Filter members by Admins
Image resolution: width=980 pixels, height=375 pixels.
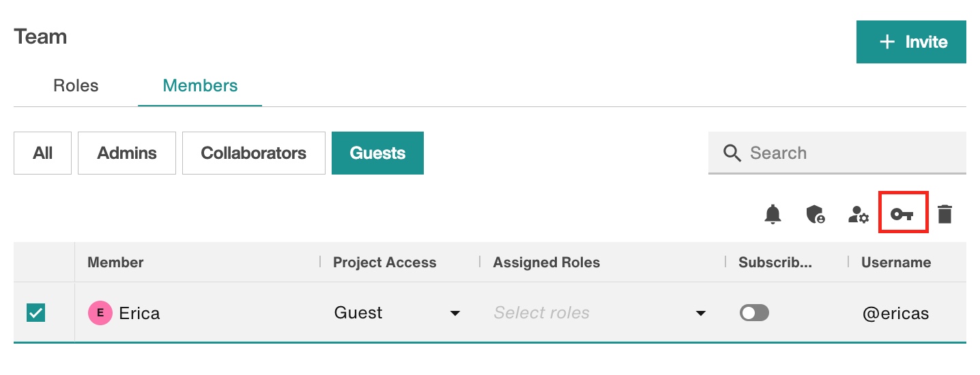[127, 153]
